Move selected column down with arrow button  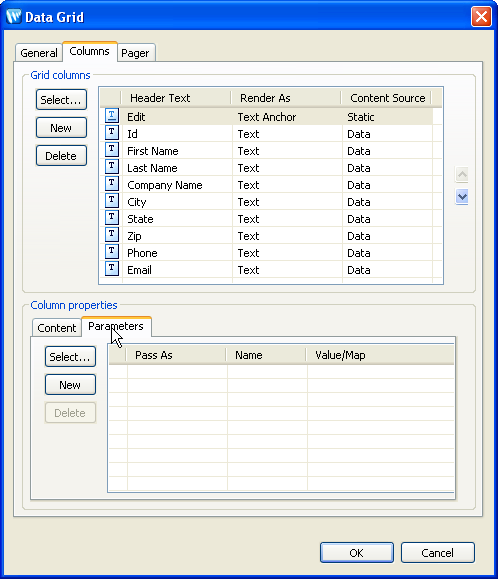tap(462, 196)
